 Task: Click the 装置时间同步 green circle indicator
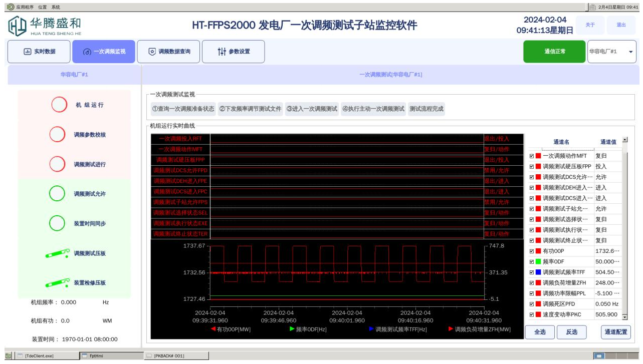click(x=57, y=223)
